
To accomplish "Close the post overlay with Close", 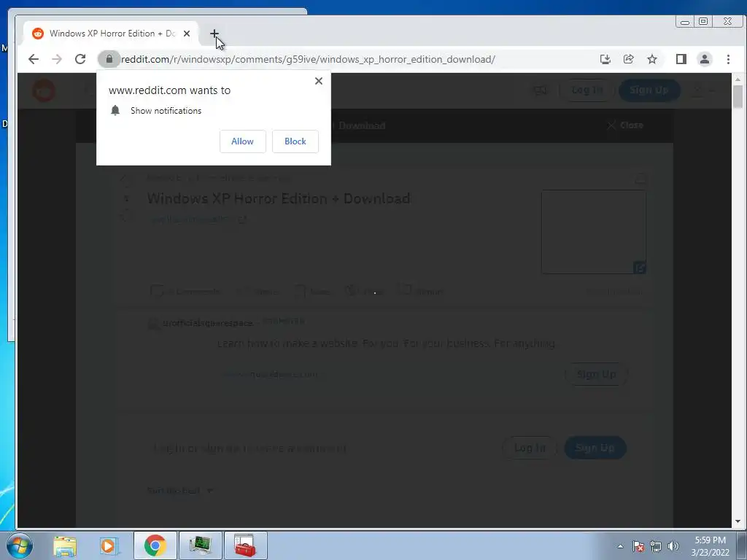I will (x=625, y=125).
